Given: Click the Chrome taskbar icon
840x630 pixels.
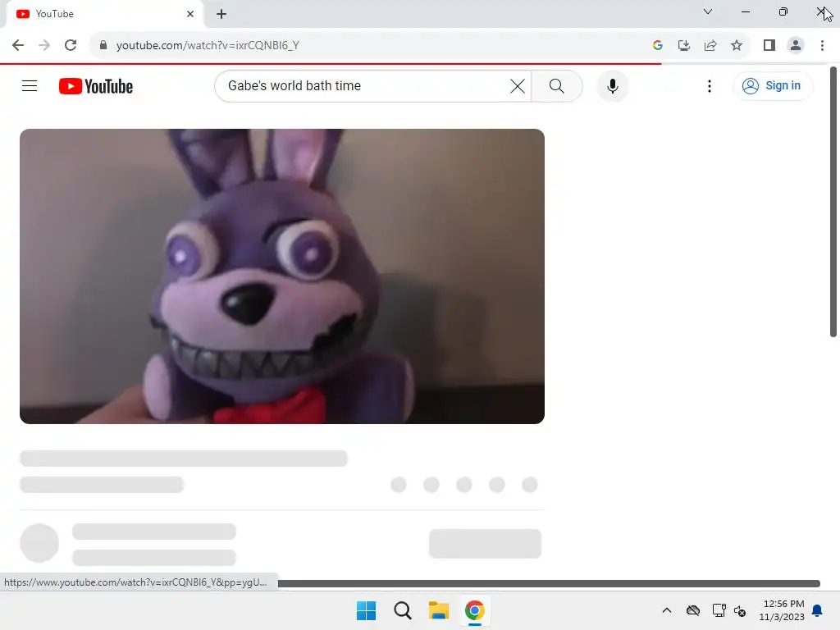Looking at the screenshot, I should [475, 610].
